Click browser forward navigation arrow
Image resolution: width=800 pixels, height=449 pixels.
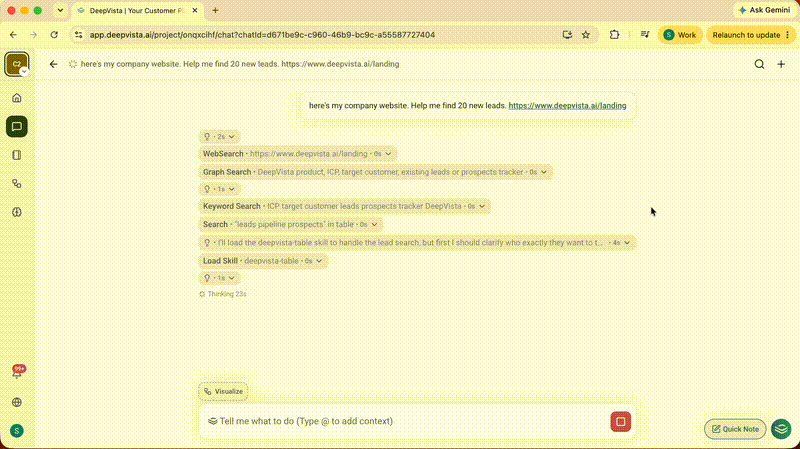pyautogui.click(x=34, y=35)
